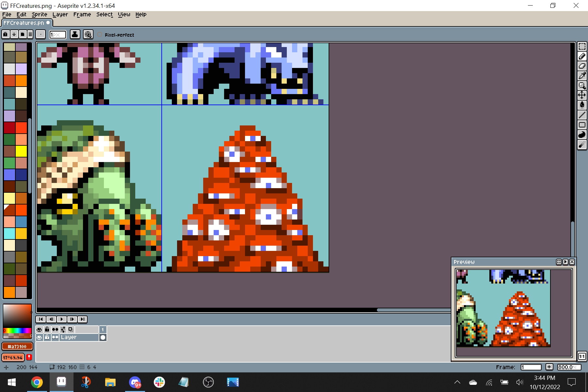588x392 pixels.
Task: Open File Explorer from the taskbar
Action: (x=110, y=382)
